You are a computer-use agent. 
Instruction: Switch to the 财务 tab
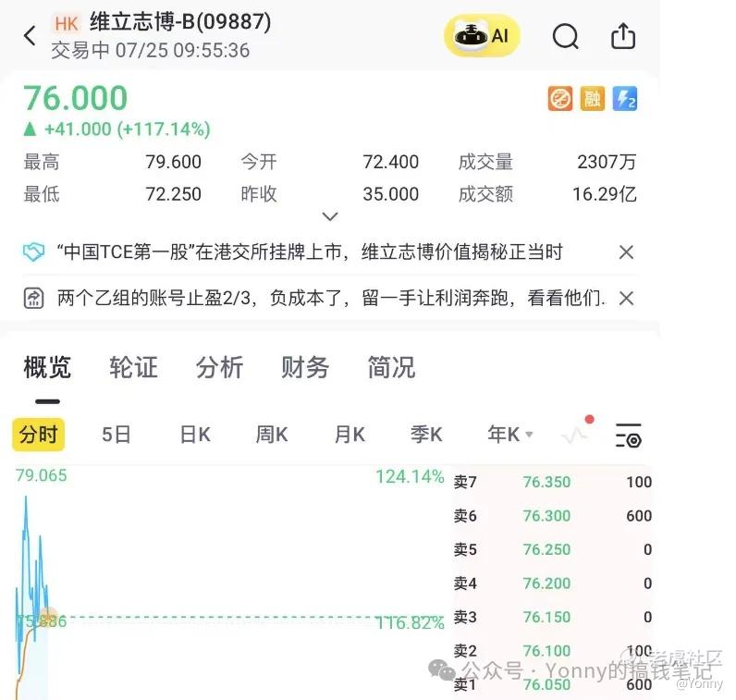click(x=305, y=367)
